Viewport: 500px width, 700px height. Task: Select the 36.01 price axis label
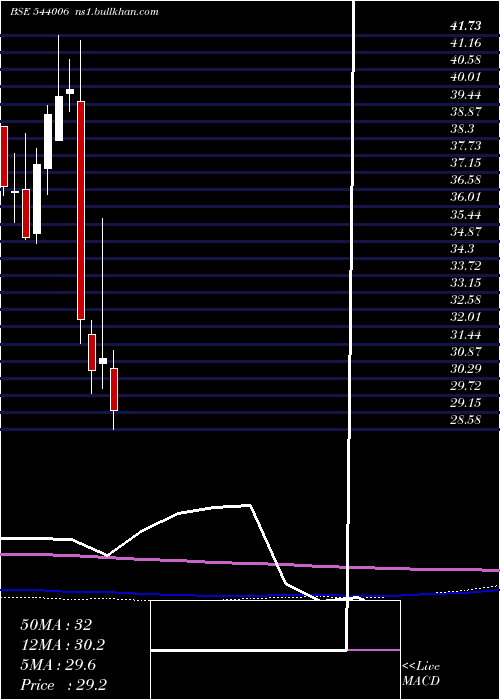click(466, 197)
